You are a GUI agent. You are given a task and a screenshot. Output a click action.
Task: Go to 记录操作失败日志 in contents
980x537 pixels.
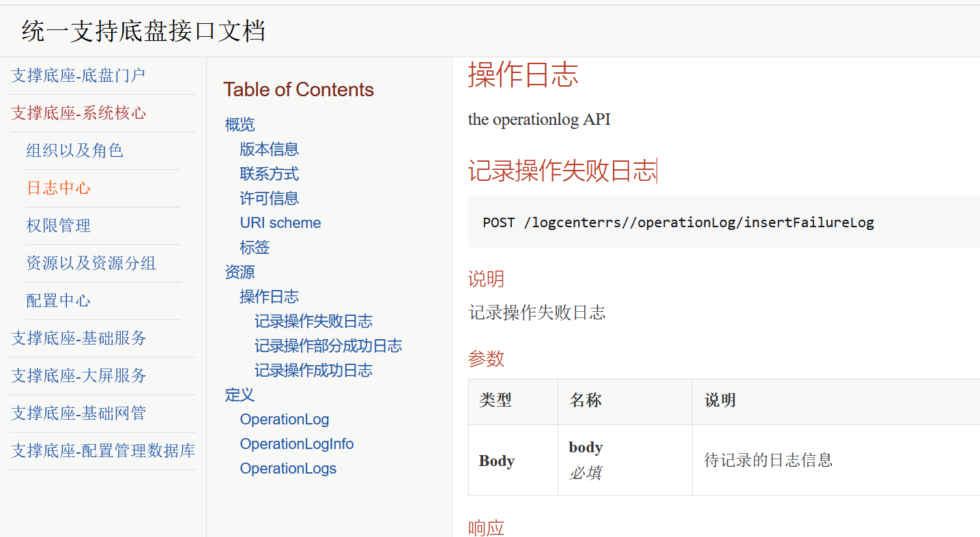click(313, 321)
